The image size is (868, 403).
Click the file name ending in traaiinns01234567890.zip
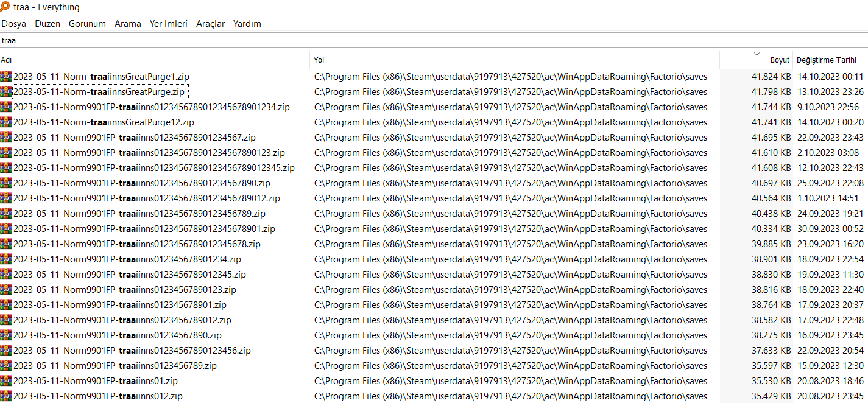(x=118, y=335)
